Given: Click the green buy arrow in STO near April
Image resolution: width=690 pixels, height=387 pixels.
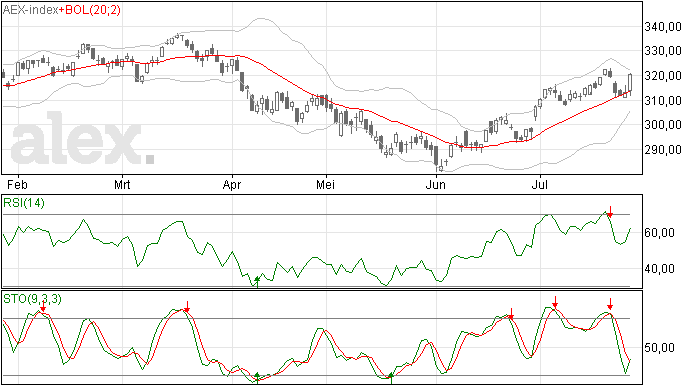Looking at the screenshot, I should point(257,378).
